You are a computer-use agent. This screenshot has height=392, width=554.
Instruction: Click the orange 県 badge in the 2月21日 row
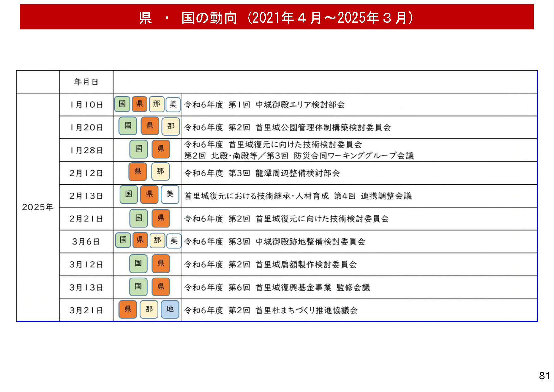pos(161,218)
